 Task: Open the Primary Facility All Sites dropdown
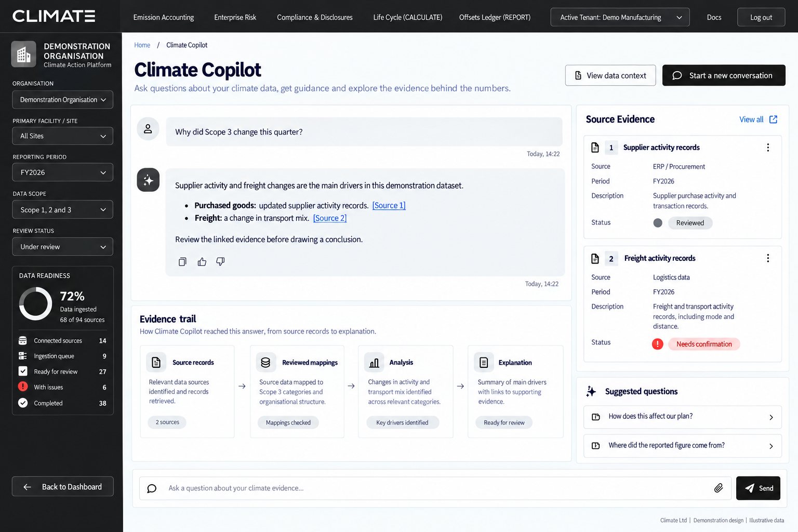point(63,136)
